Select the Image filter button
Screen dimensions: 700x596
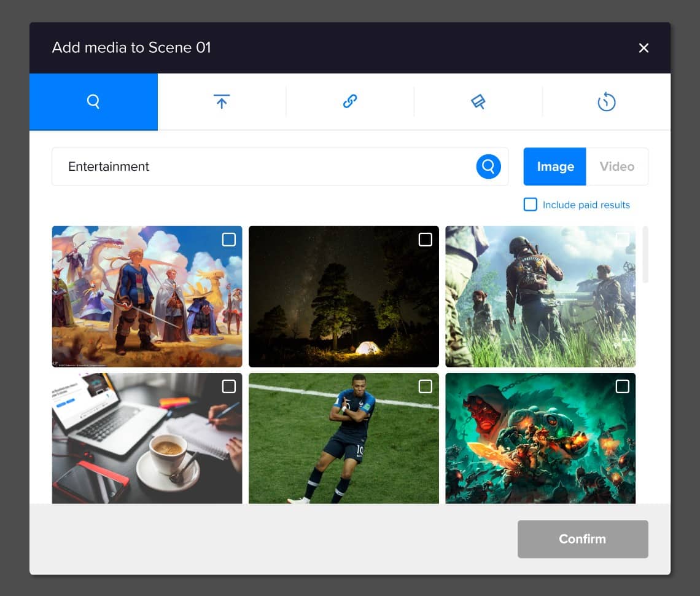click(555, 167)
